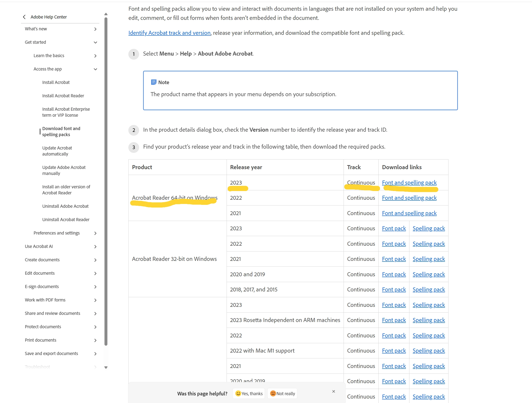Click the back arrow beside Adobe Help Center
532x403 pixels.
pyautogui.click(x=24, y=17)
